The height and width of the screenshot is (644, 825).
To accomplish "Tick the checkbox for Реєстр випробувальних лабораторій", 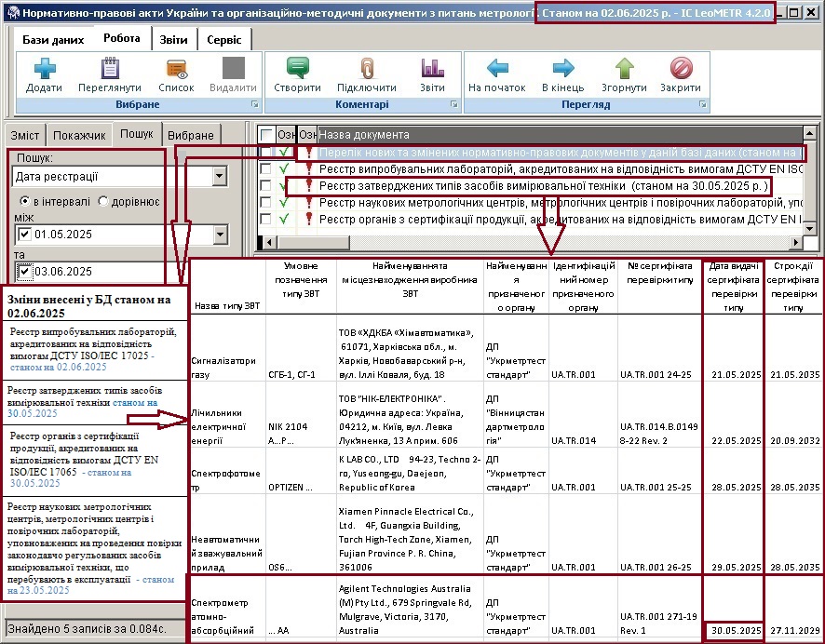I will tap(266, 169).
